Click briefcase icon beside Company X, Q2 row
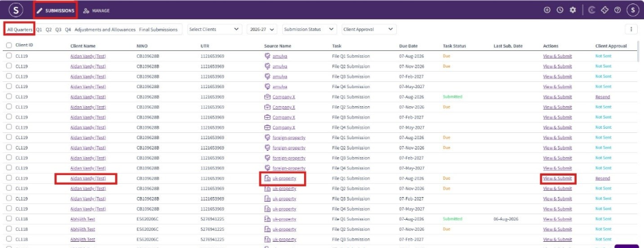 click(267, 107)
